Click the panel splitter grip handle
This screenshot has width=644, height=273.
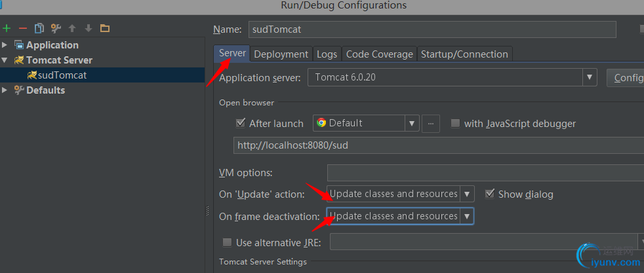point(207,210)
